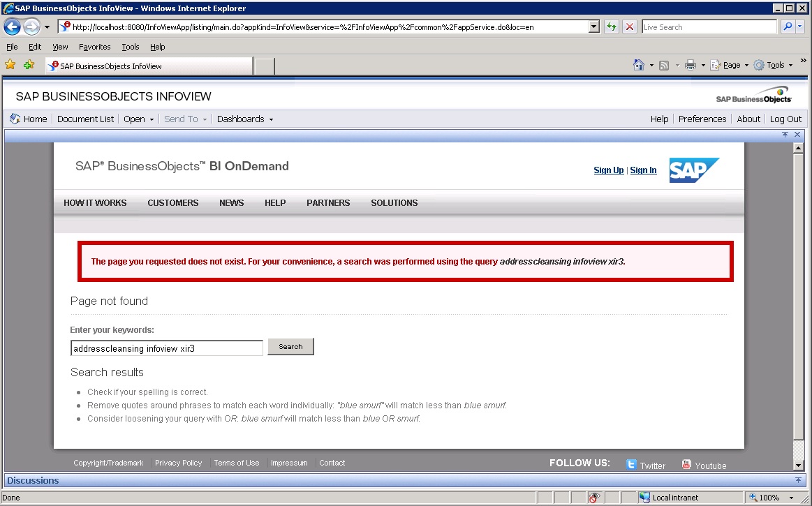Open the Tools menu in menu bar
The image size is (812, 506).
[131, 47]
